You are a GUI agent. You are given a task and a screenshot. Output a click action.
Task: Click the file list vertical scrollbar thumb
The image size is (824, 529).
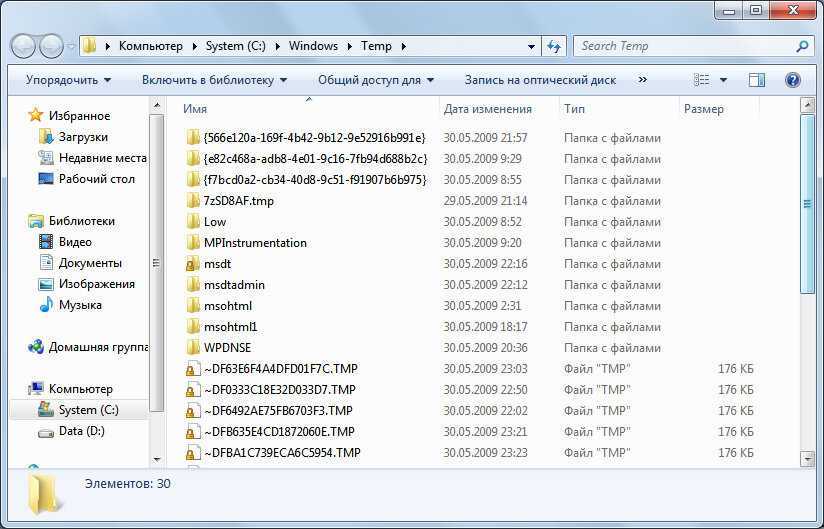[807, 204]
